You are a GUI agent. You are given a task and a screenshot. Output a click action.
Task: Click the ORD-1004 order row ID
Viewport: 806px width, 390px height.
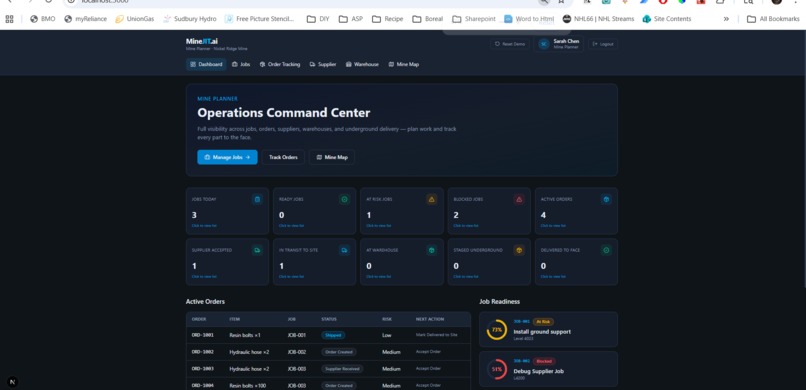tap(203, 385)
